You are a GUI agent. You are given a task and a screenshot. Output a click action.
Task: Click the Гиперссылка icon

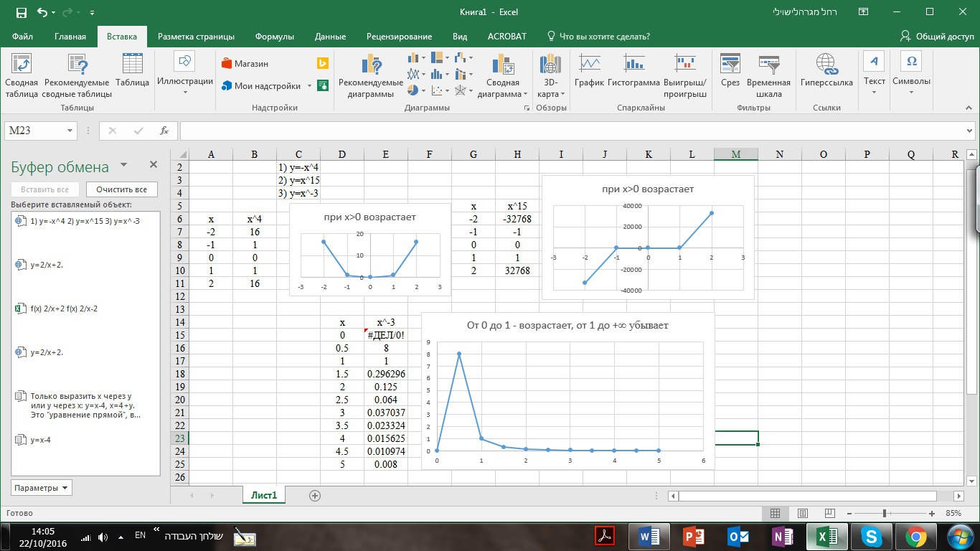click(826, 66)
